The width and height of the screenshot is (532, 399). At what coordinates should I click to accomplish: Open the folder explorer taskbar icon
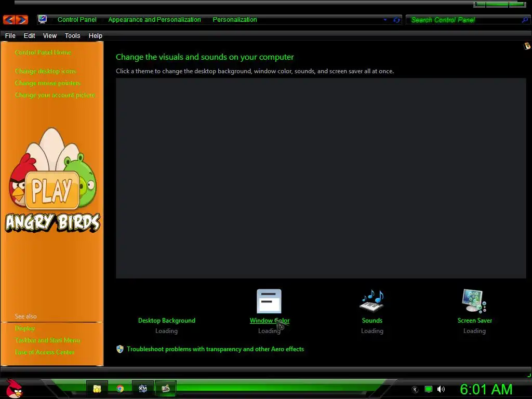[x=97, y=389]
